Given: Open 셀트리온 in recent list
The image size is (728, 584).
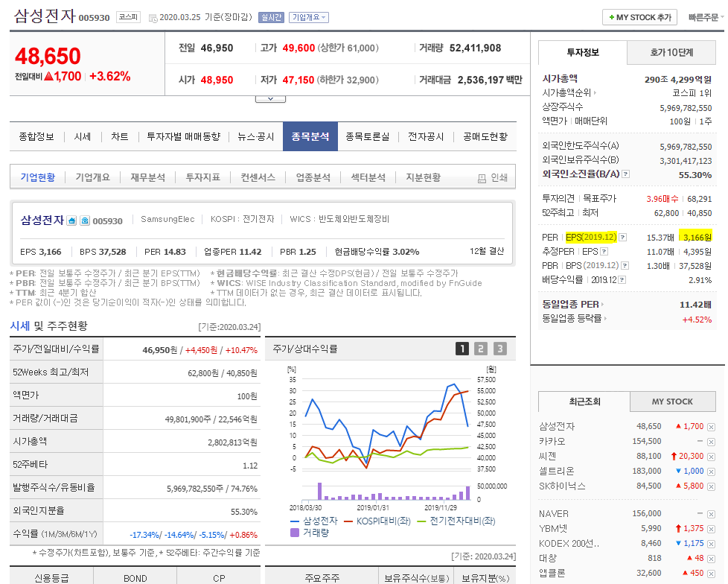Looking at the screenshot, I should [x=556, y=471].
